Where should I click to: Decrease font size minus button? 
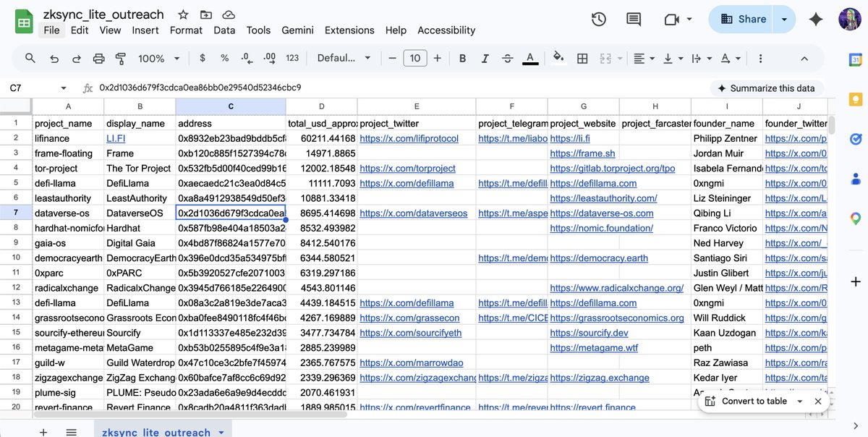[392, 58]
